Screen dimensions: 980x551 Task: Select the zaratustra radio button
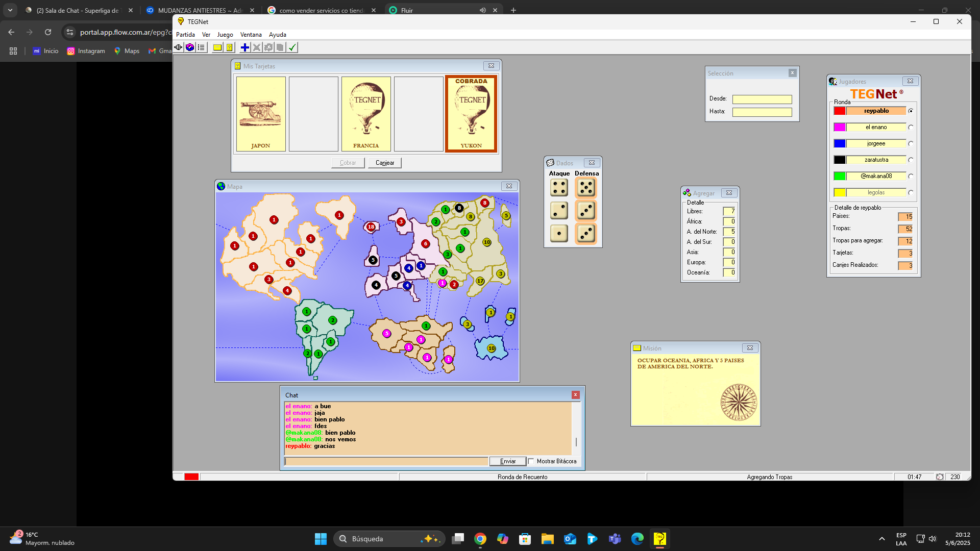tap(911, 160)
